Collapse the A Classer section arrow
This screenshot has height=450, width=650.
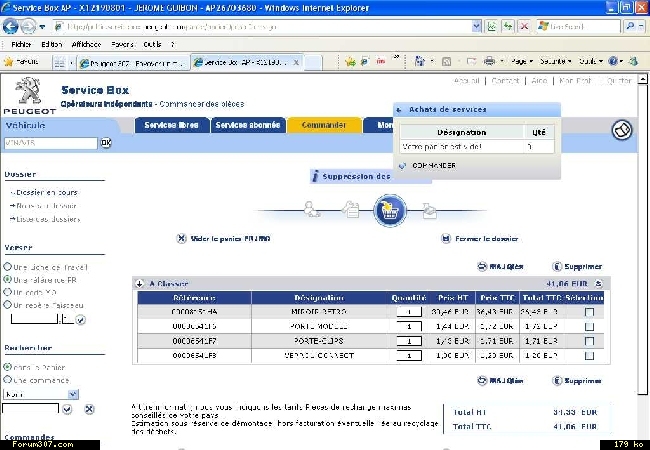140,284
